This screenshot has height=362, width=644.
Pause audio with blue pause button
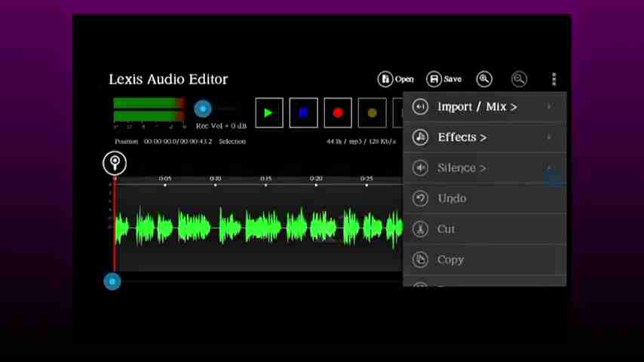303,112
